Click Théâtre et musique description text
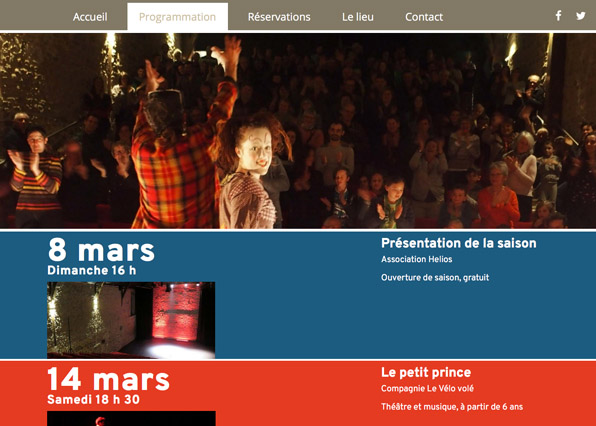Screen dimensions: 596x426 (x=452, y=407)
